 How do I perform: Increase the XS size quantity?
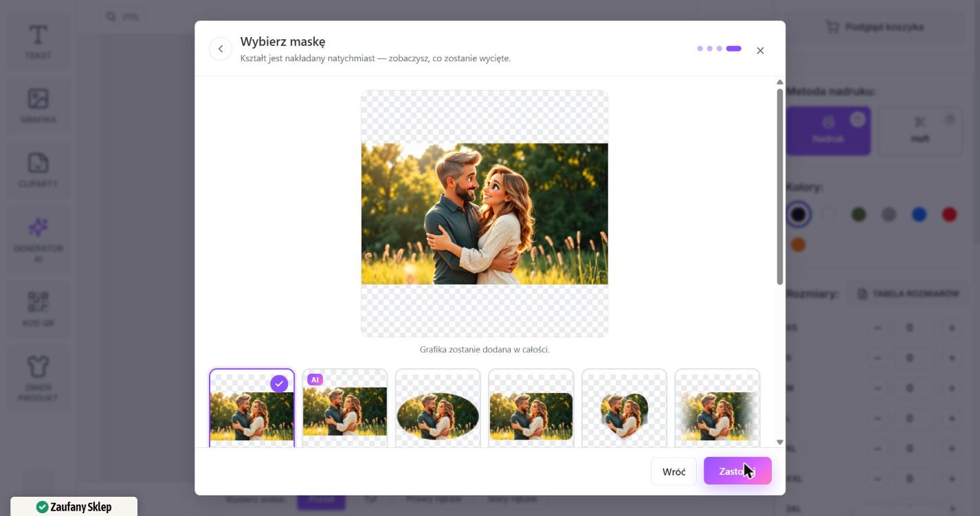(x=952, y=328)
